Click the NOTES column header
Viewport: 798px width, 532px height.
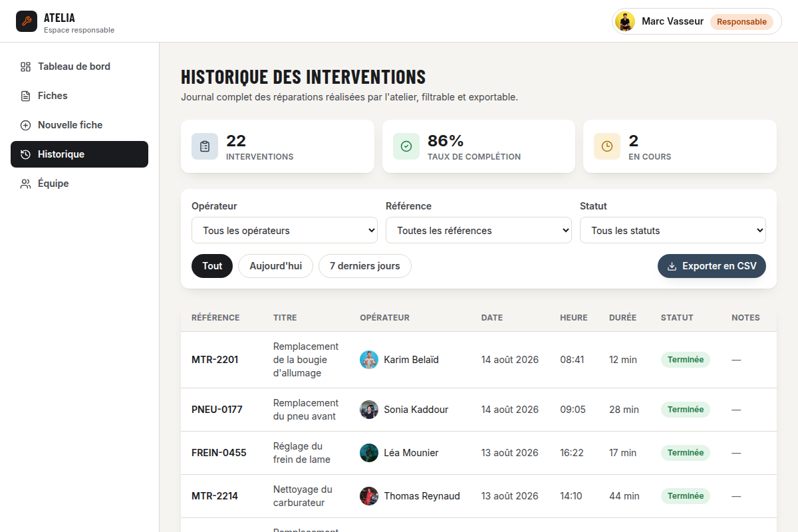tap(745, 318)
